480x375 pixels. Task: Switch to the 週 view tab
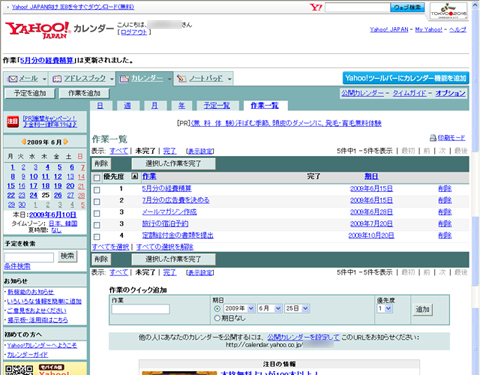coord(127,106)
